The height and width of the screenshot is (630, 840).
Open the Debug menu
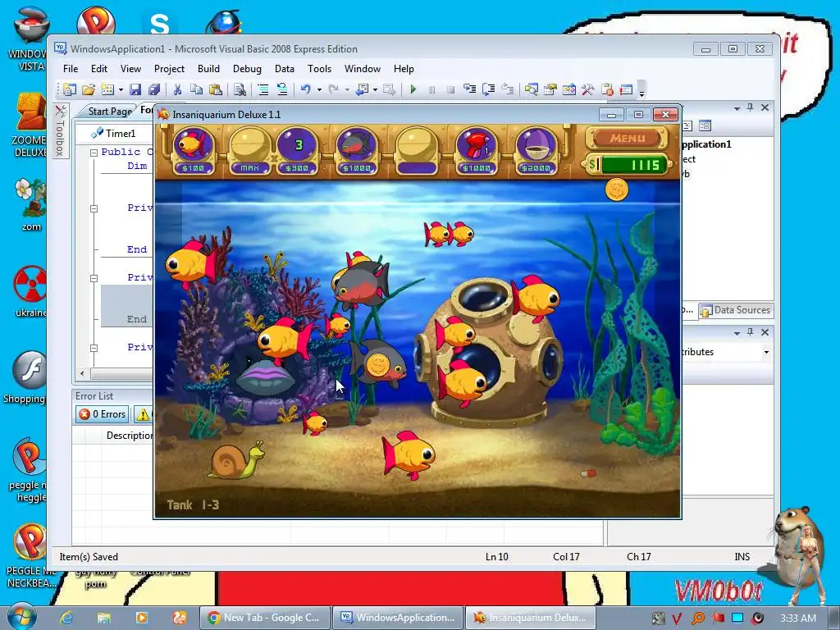pyautogui.click(x=247, y=69)
